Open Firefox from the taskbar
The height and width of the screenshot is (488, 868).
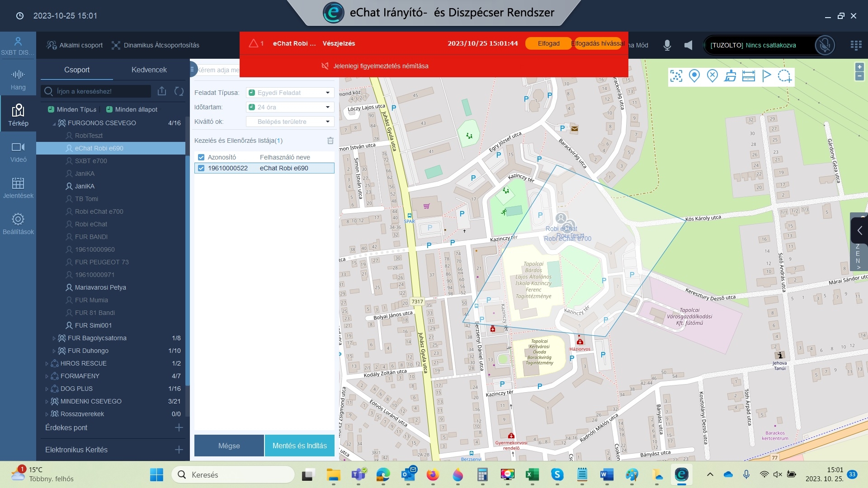pos(433,474)
